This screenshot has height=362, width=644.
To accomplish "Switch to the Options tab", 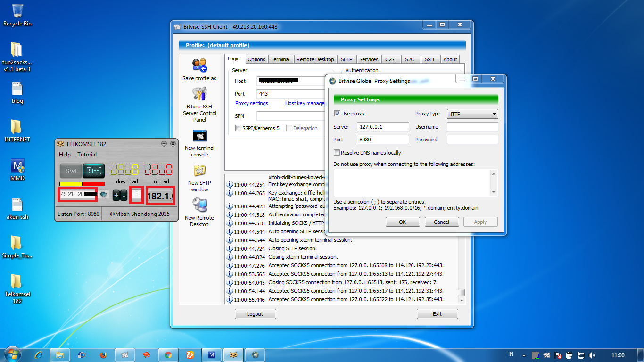I will tap(256, 59).
